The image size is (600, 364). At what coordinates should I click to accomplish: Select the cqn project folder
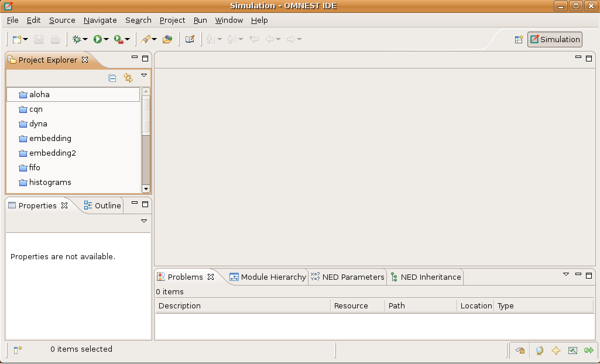click(73, 109)
